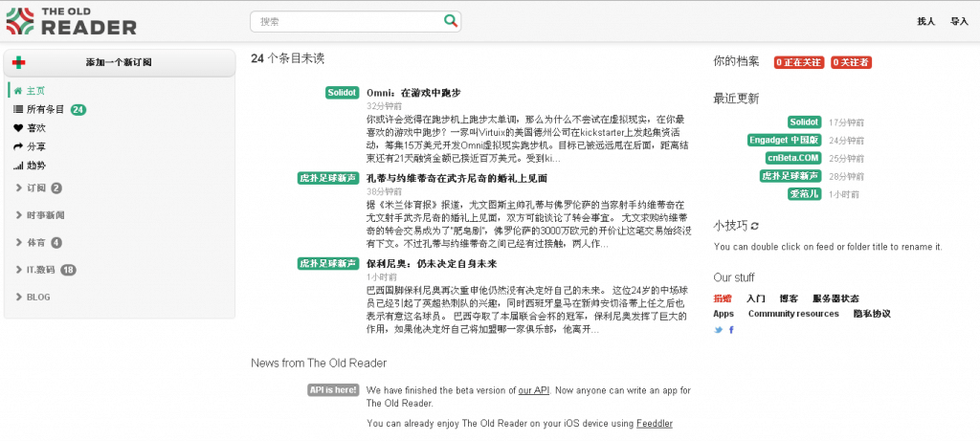The height and width of the screenshot is (441, 980).
Task: Open article 保利尼奥：仍未决定自身未来
Action: 432,264
